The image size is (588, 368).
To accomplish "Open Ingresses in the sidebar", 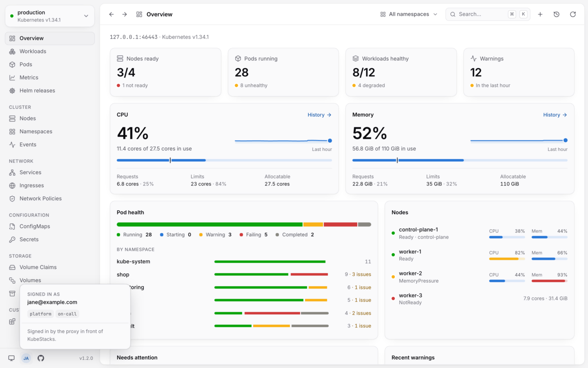I will click(x=50, y=186).
